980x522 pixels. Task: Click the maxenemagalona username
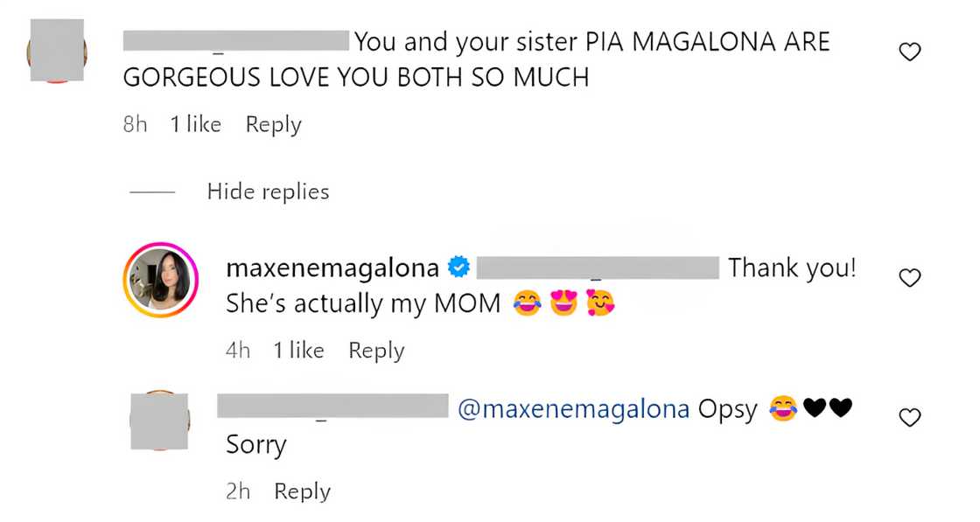[x=332, y=268]
